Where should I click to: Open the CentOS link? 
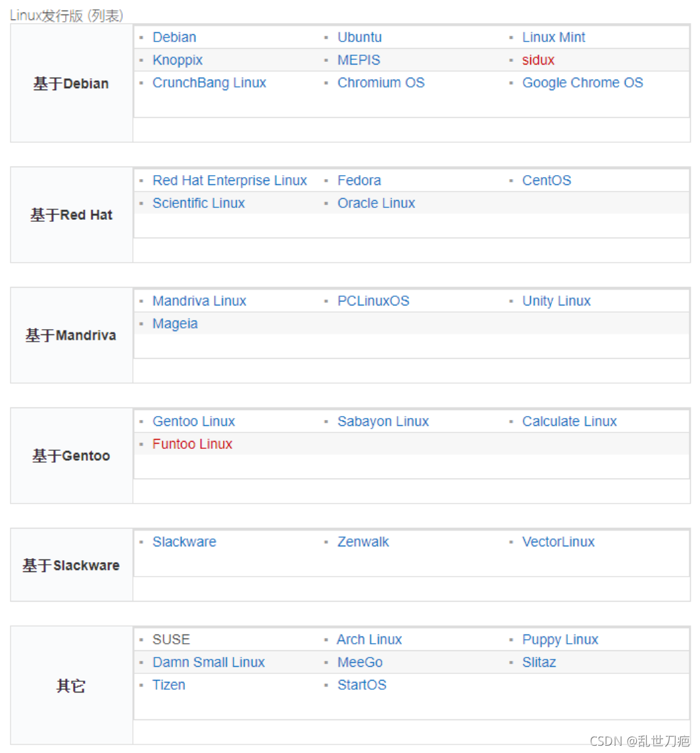pos(546,180)
